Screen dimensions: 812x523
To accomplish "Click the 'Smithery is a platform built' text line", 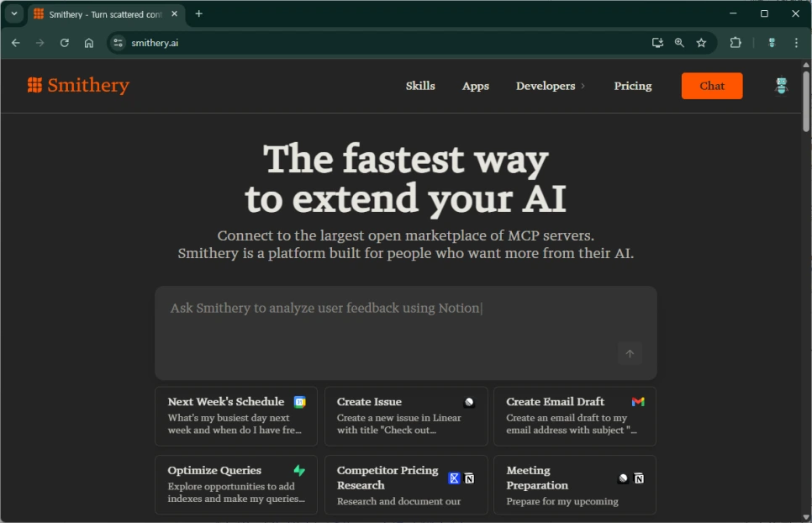I will pyautogui.click(x=405, y=253).
